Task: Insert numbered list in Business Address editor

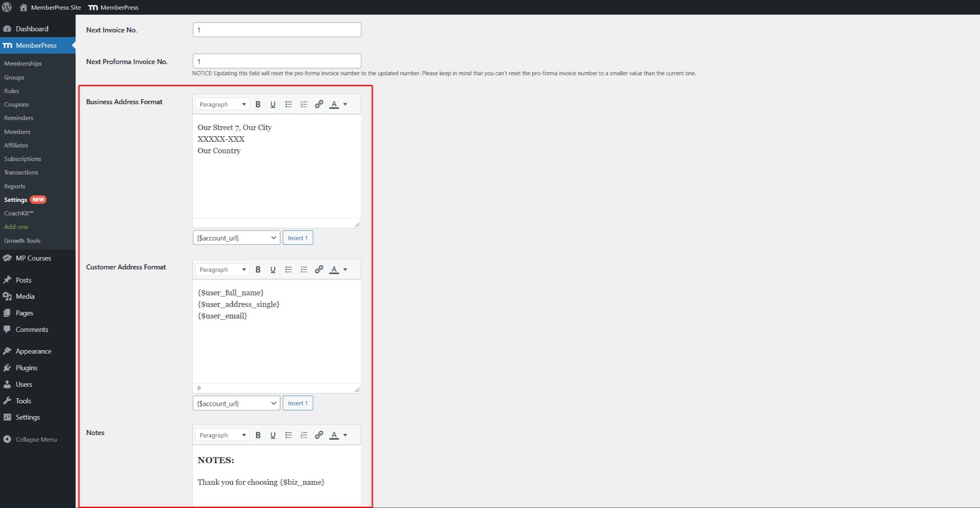Action: [x=304, y=104]
